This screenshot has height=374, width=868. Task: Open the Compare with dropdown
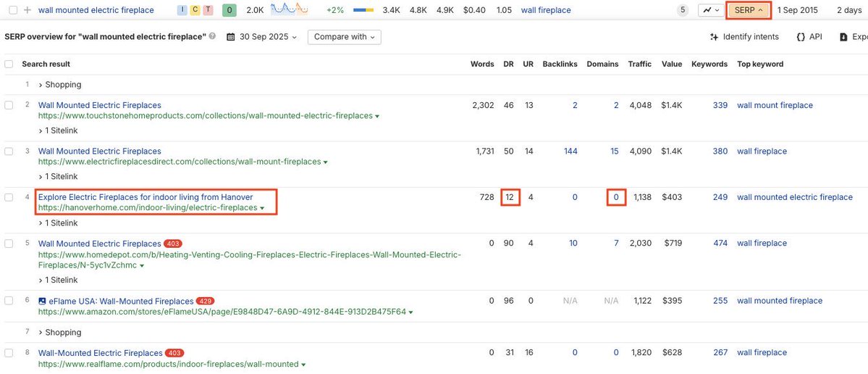tap(345, 36)
